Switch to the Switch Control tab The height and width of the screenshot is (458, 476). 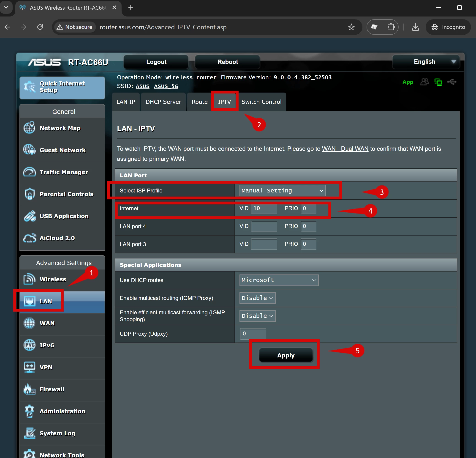coord(261,102)
